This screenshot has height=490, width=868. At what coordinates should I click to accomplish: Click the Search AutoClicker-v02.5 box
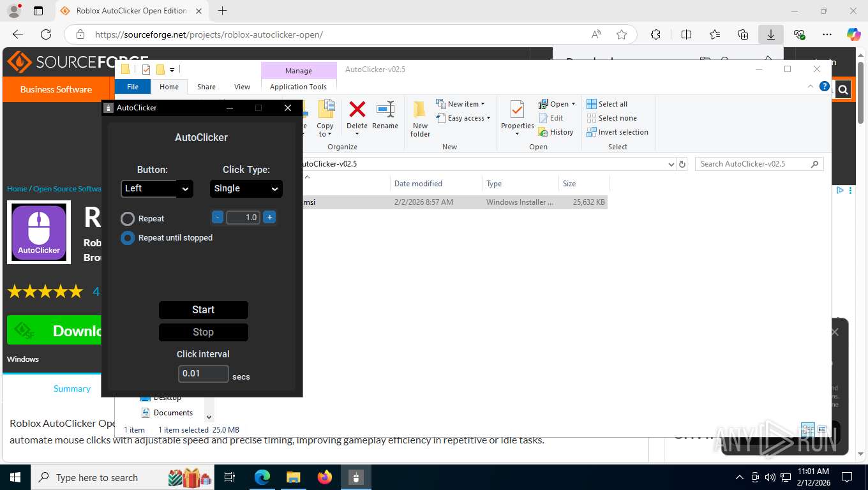759,164
